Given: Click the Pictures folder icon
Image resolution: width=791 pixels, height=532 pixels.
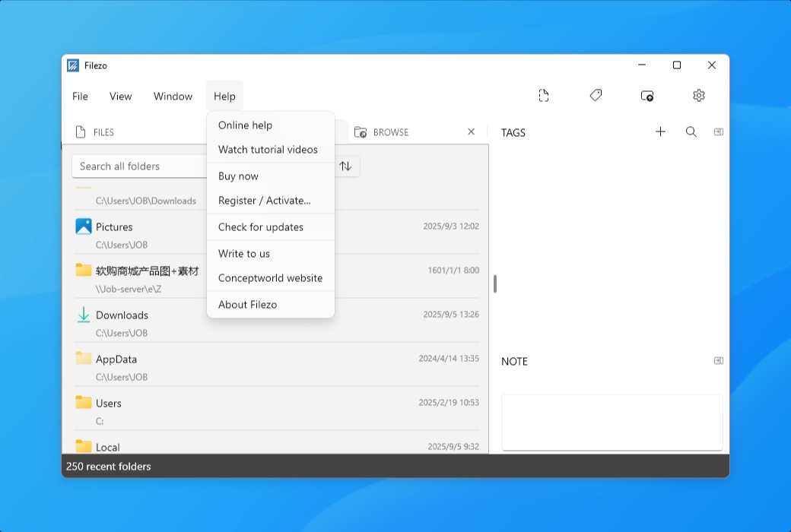Looking at the screenshot, I should click(83, 226).
